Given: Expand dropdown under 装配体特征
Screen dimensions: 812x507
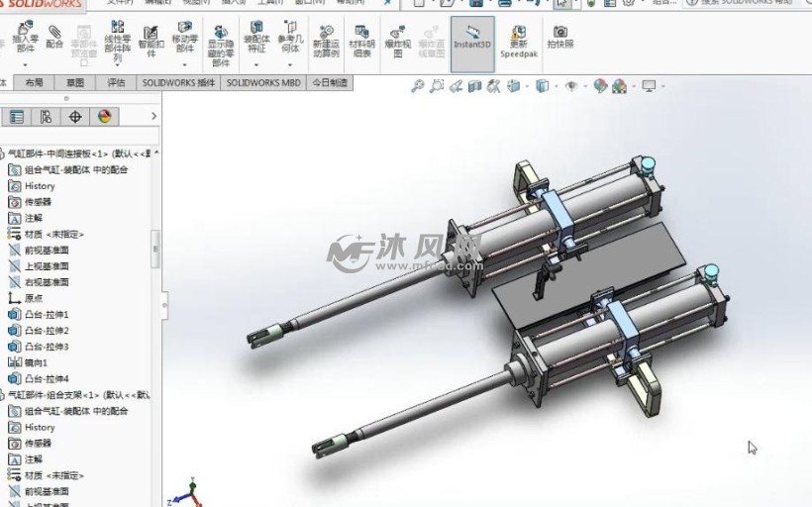Looking at the screenshot, I should (256, 65).
